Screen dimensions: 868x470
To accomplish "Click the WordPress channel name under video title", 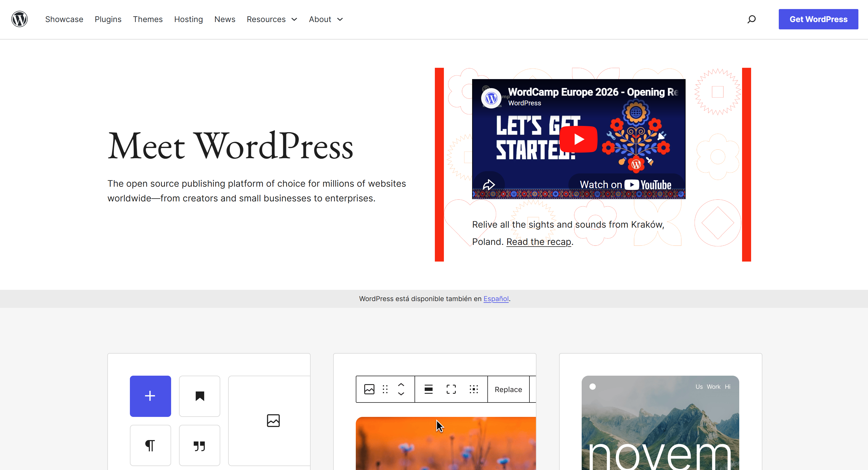I will 524,103.
